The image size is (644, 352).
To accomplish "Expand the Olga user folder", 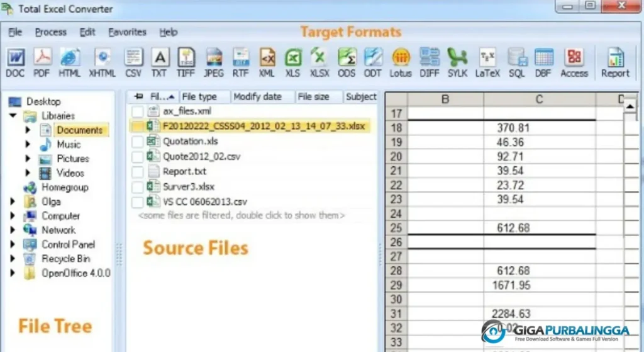I will pyautogui.click(x=13, y=202).
